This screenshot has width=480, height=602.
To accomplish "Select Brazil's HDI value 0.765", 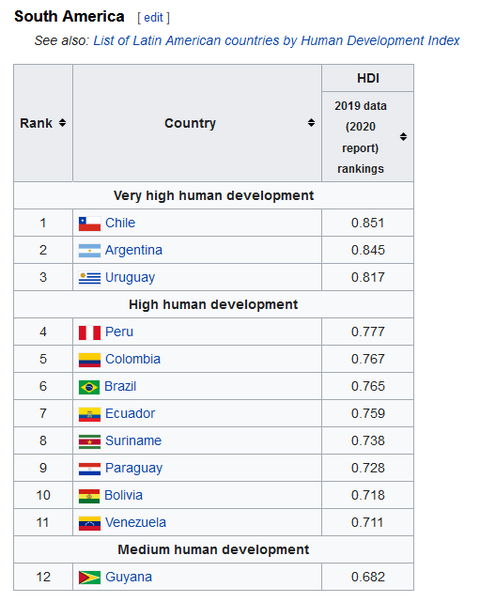I will click(368, 386).
